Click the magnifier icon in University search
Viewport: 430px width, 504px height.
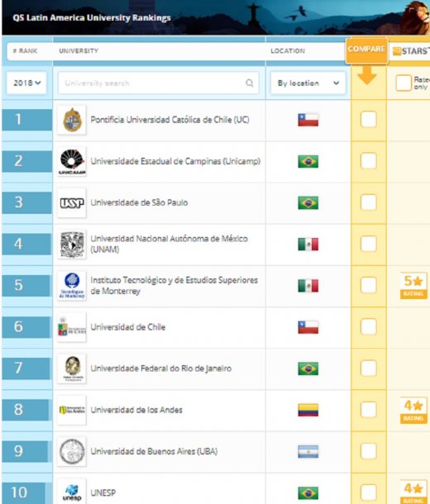[x=249, y=83]
